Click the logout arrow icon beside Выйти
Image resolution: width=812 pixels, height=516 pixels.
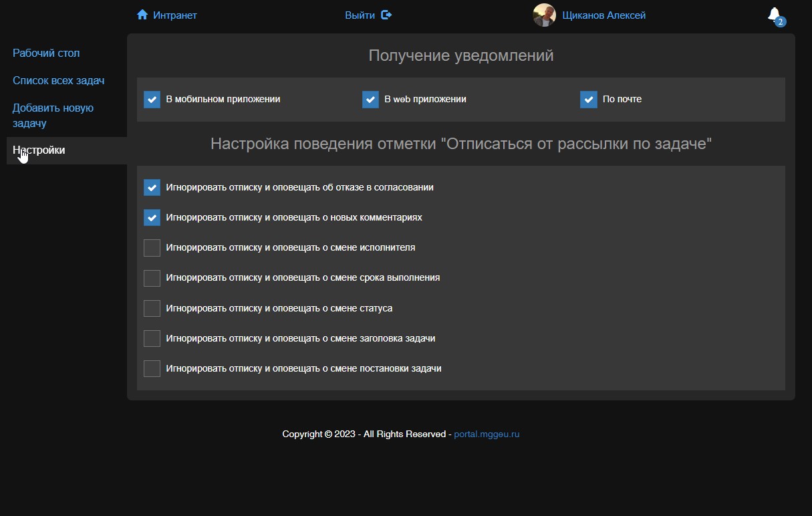(386, 15)
